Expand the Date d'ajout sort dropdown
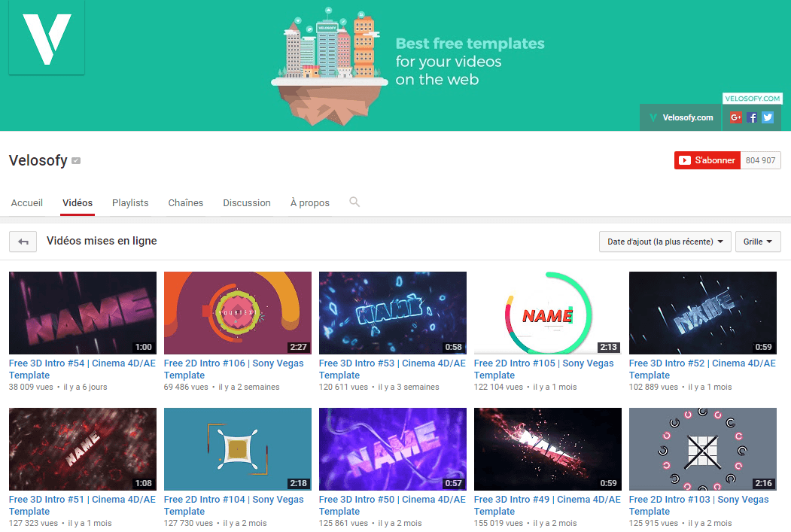Image resolution: width=791 pixels, height=532 pixels. click(x=665, y=242)
